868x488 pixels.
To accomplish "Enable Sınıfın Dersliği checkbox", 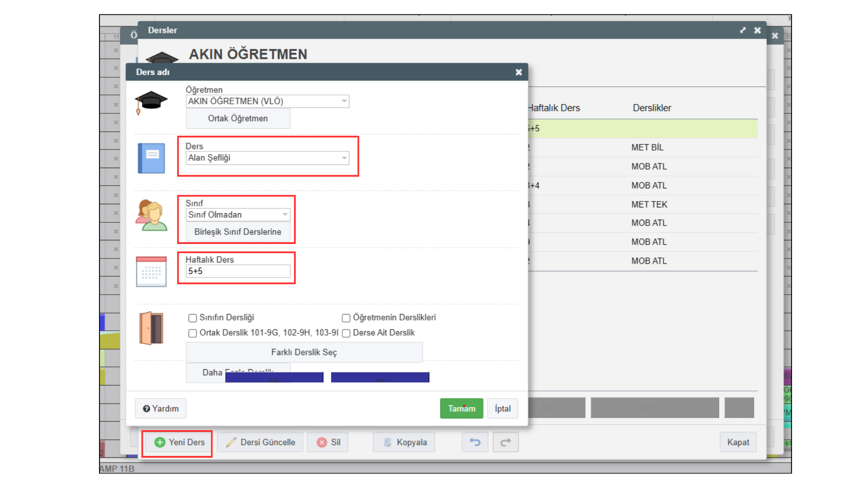I will point(193,318).
